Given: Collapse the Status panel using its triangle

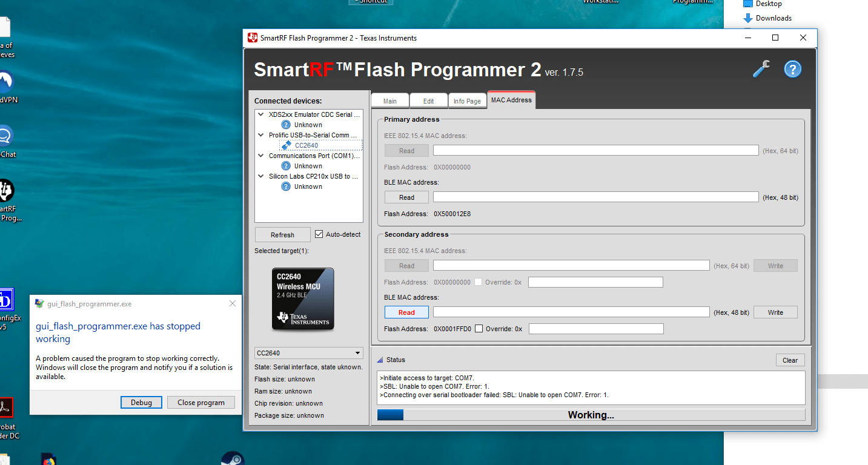Looking at the screenshot, I should pyautogui.click(x=380, y=360).
